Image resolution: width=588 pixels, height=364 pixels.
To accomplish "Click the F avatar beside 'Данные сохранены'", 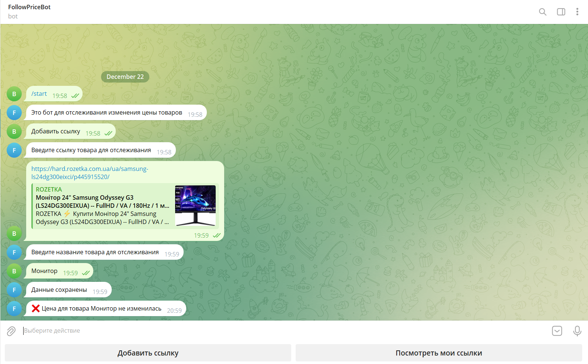I will coord(14,290).
